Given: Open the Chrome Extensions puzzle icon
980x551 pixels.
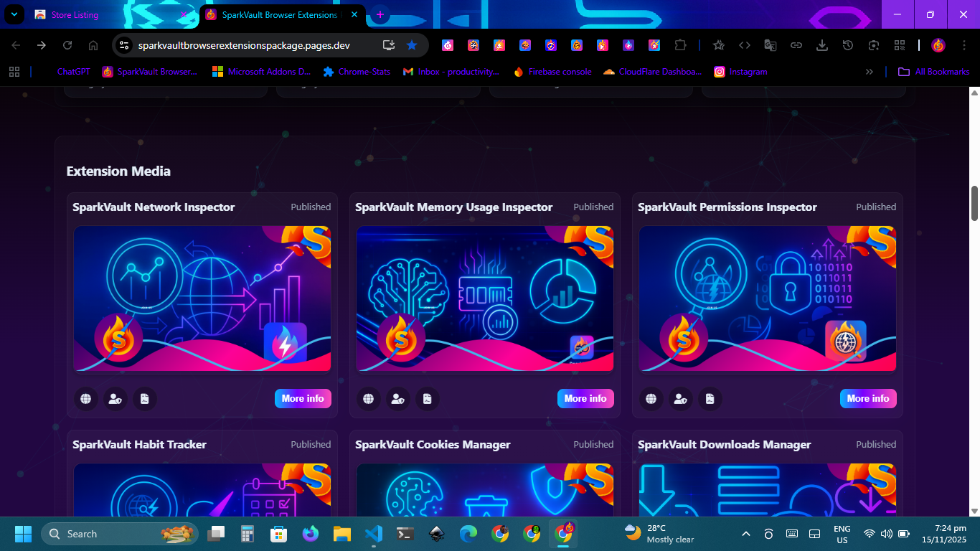Looking at the screenshot, I should pos(680,45).
